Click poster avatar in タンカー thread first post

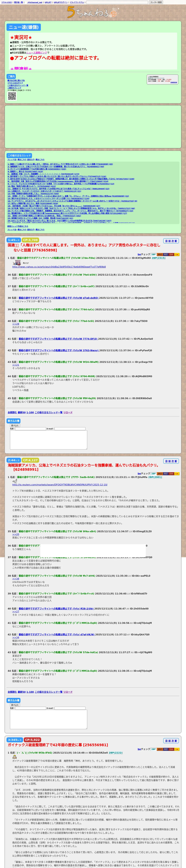(14, 481)
